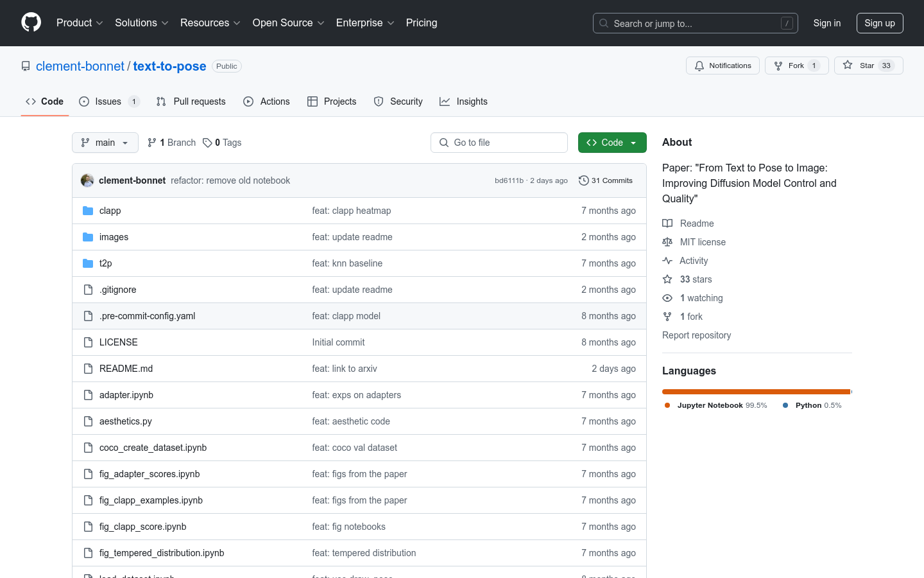Click Report repository link
This screenshot has width=924, height=578.
(696, 335)
